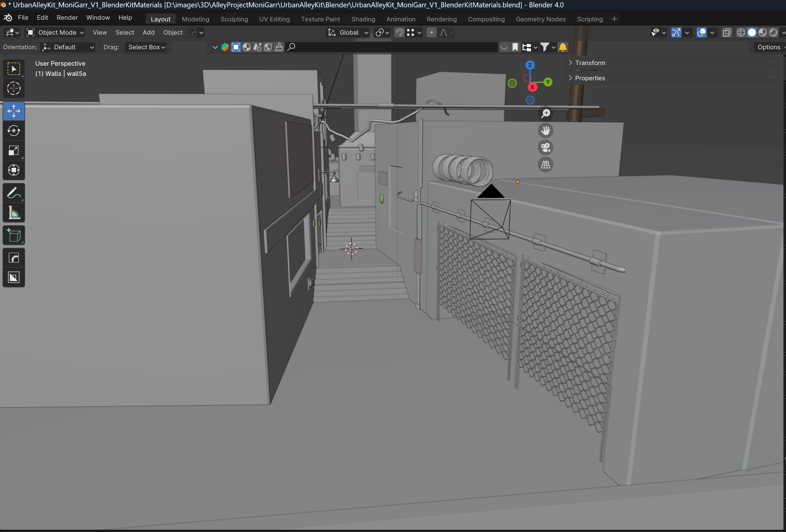Click the green Y axis gizmo
Image resolution: width=786 pixels, height=532 pixels.
click(x=548, y=82)
